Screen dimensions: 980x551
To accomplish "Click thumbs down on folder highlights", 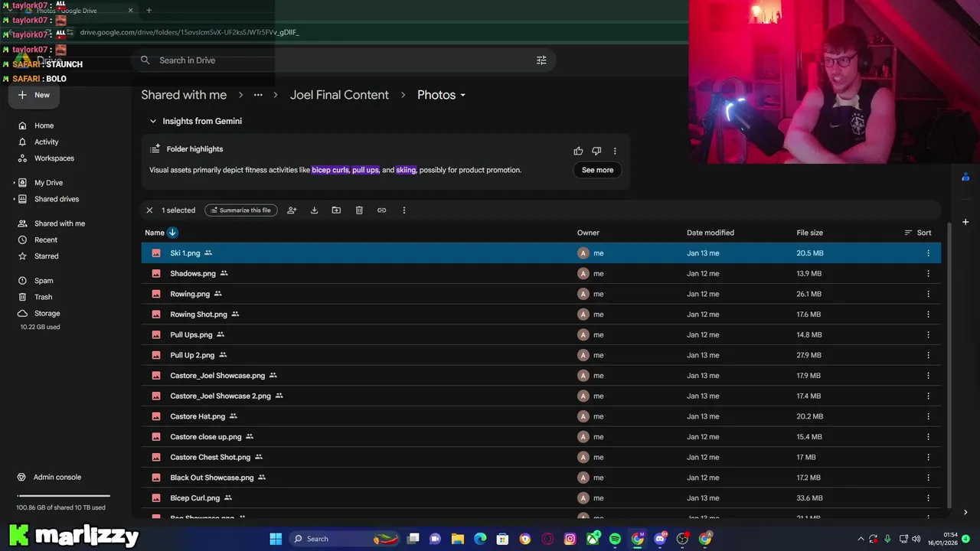I will click(x=596, y=151).
